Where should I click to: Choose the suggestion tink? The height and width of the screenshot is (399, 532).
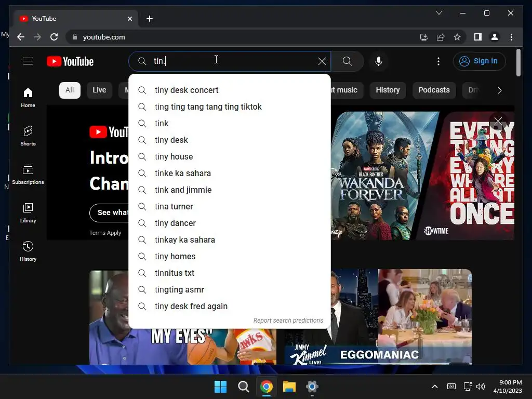pos(230,123)
